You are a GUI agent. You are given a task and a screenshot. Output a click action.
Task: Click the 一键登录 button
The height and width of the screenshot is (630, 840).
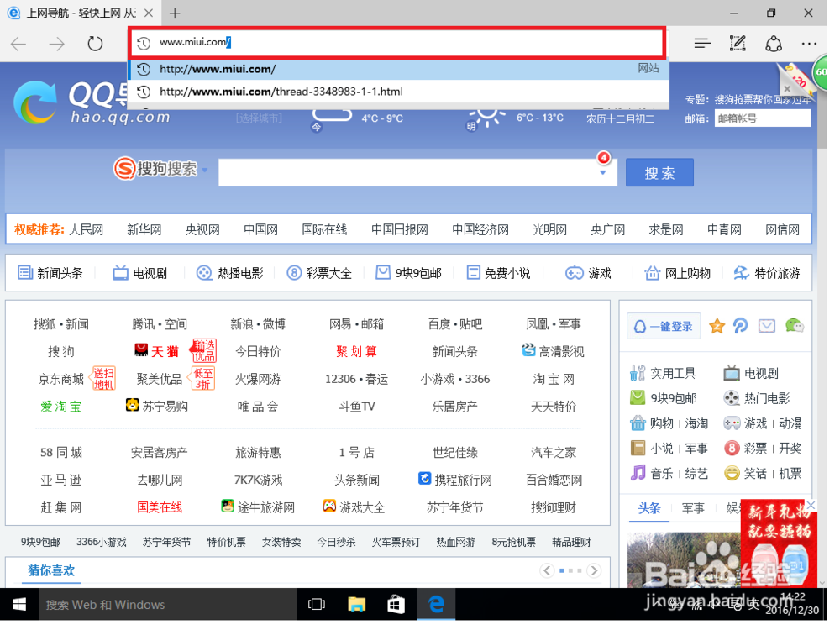pyautogui.click(x=664, y=326)
